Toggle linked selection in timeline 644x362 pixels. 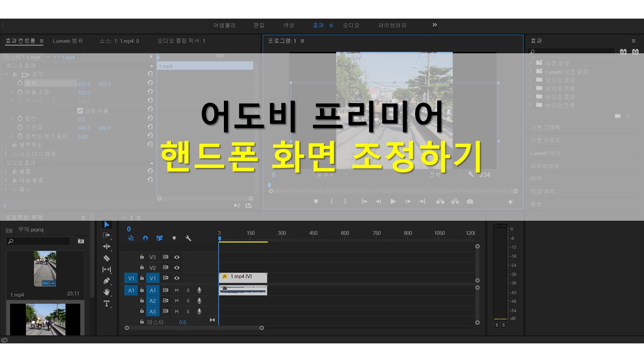[159, 238]
